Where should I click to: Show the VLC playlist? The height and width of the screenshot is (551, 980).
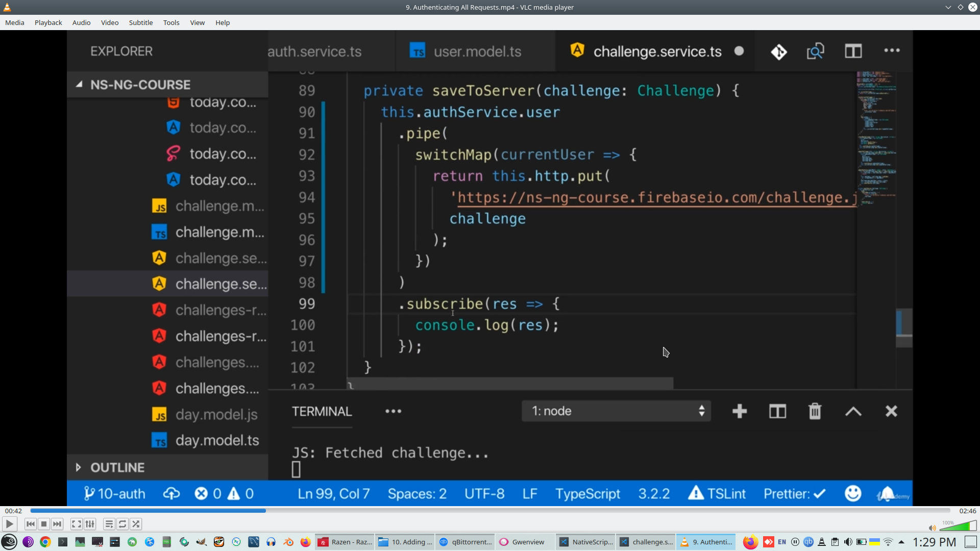(x=109, y=524)
